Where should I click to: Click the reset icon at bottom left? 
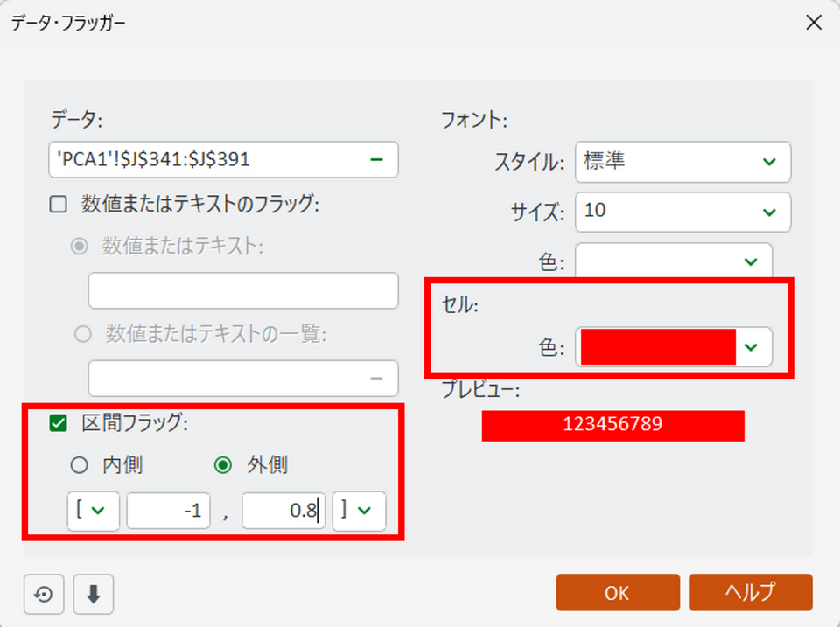click(44, 595)
